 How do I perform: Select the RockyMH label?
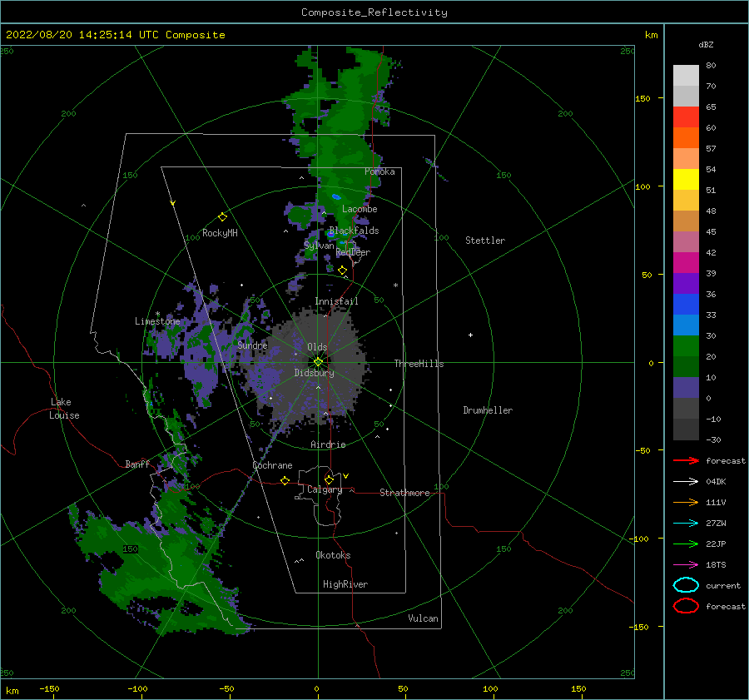220,233
